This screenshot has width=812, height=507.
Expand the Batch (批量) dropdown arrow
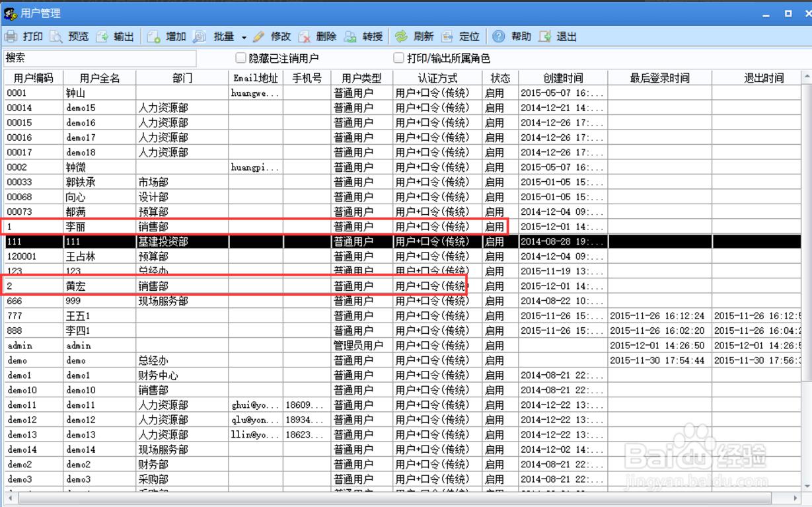(x=244, y=37)
